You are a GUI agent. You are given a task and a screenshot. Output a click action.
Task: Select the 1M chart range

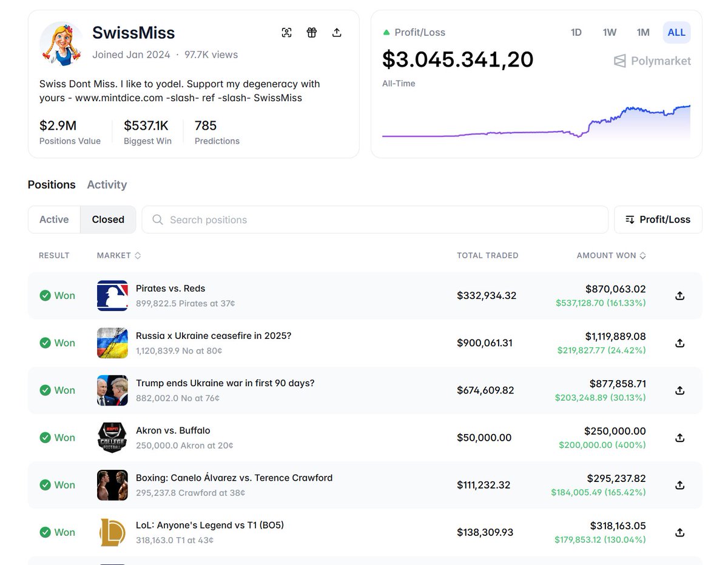pyautogui.click(x=643, y=32)
